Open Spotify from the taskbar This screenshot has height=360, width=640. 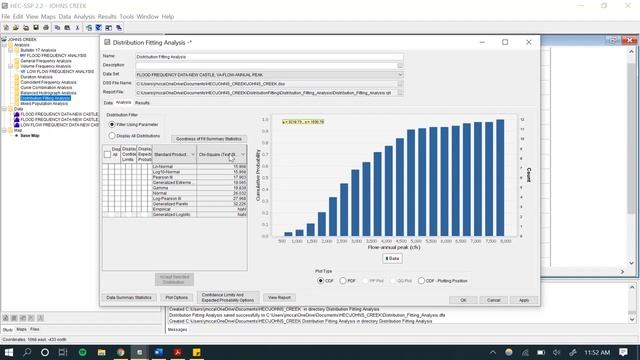pyautogui.click(x=82, y=352)
